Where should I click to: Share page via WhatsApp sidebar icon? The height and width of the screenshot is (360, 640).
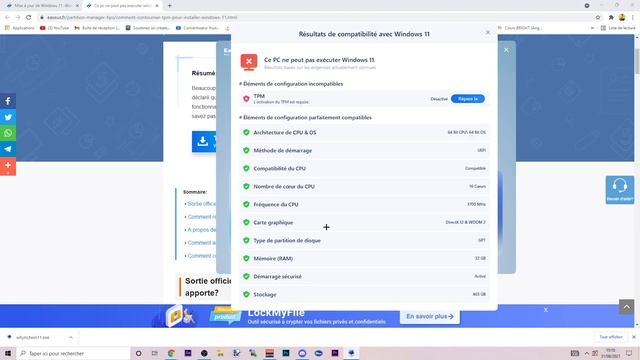pyautogui.click(x=8, y=133)
